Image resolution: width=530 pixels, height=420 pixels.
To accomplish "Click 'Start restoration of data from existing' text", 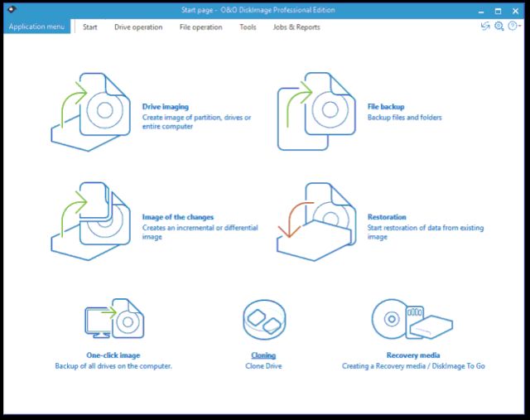I will (x=426, y=228).
